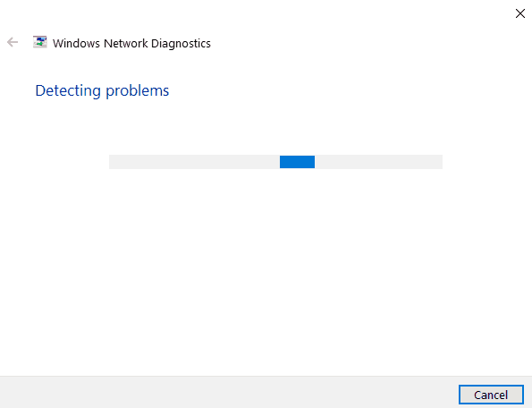532x408 pixels.
Task: Click the 'Windows Network Diagnostics' title text
Action: click(131, 44)
